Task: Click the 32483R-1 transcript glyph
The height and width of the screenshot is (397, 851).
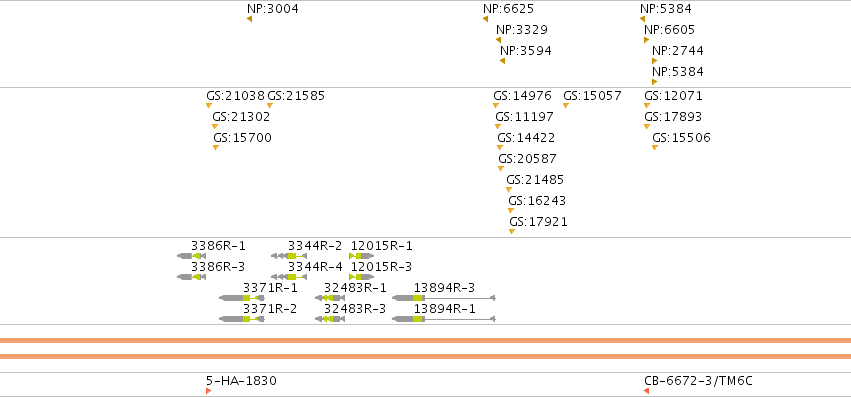Action: coord(329,298)
